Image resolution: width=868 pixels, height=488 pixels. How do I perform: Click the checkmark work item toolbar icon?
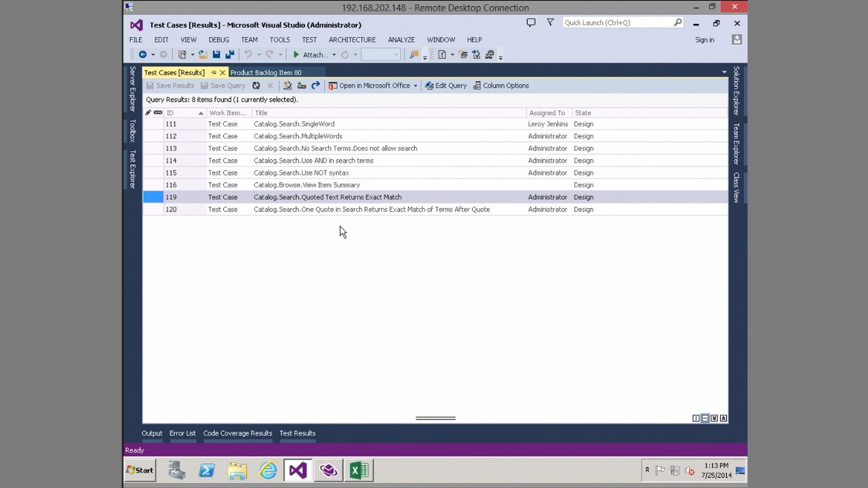point(476,55)
